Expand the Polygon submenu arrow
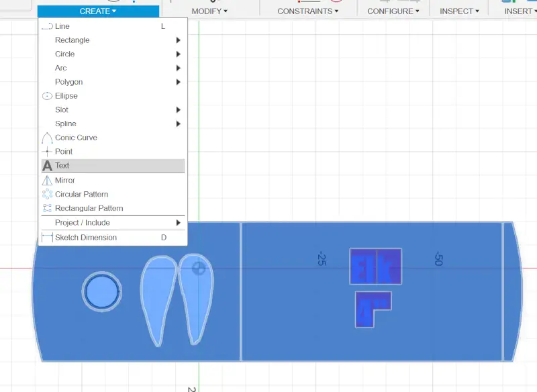 click(x=178, y=82)
